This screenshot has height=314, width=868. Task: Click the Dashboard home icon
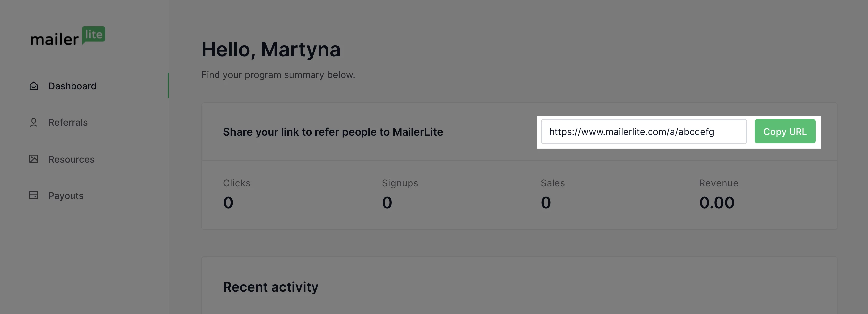34,86
